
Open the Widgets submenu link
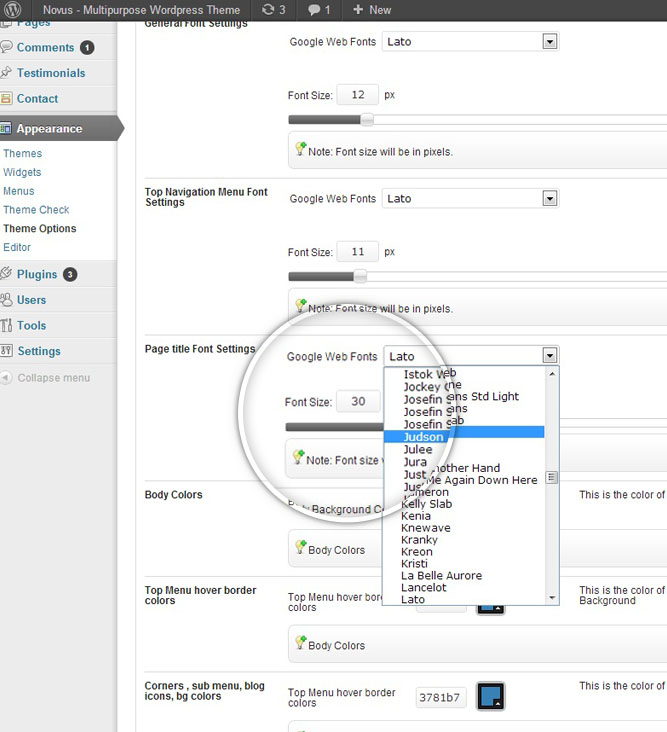[x=22, y=172]
